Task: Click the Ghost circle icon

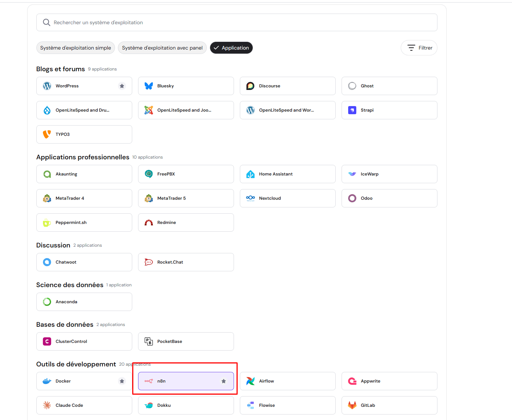Action: 352,86
